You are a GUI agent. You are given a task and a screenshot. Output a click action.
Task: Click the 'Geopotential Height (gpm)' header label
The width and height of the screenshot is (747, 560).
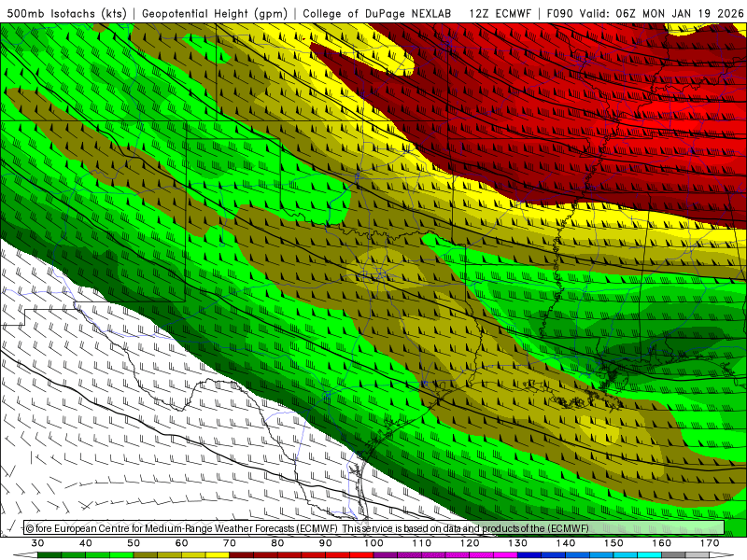click(x=215, y=14)
